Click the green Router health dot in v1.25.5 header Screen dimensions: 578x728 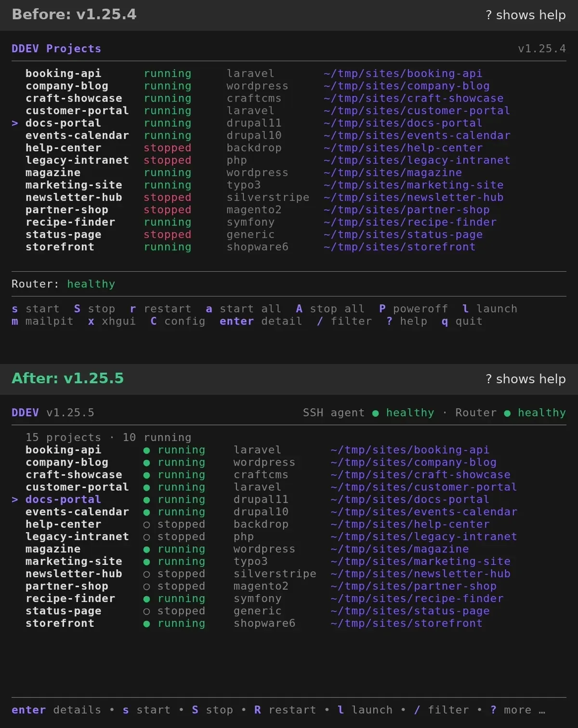pyautogui.click(x=507, y=414)
